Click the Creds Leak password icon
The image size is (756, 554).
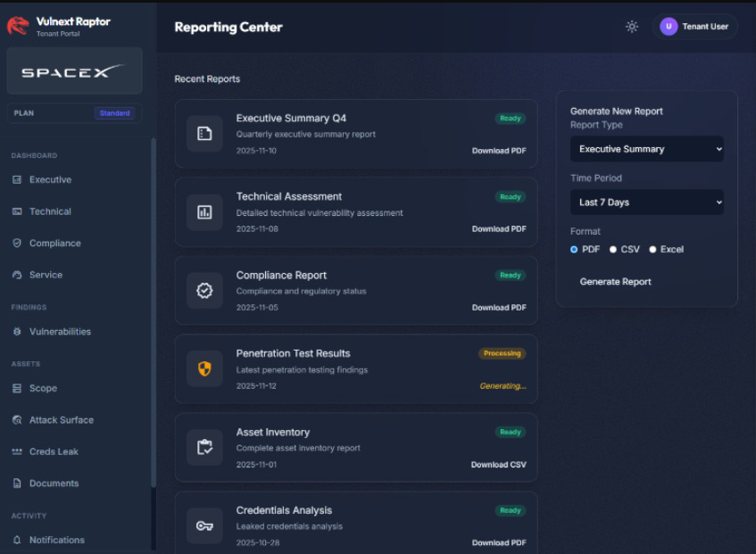tap(17, 452)
